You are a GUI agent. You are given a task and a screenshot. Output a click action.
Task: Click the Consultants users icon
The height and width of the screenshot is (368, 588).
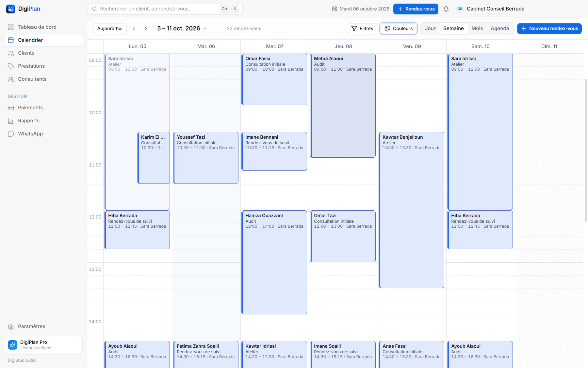(11, 79)
